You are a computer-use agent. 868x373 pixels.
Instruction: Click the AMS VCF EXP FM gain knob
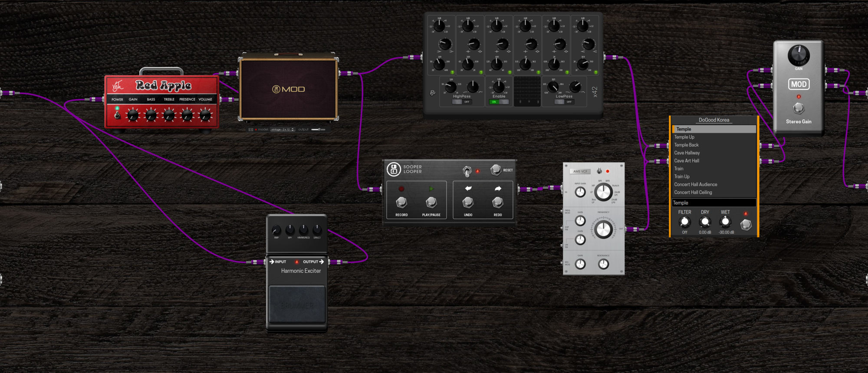tap(580, 221)
